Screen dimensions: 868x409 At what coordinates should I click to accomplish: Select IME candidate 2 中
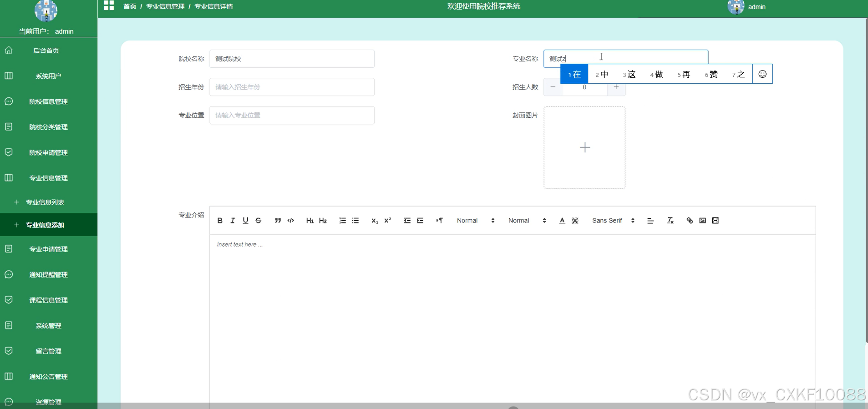(602, 74)
